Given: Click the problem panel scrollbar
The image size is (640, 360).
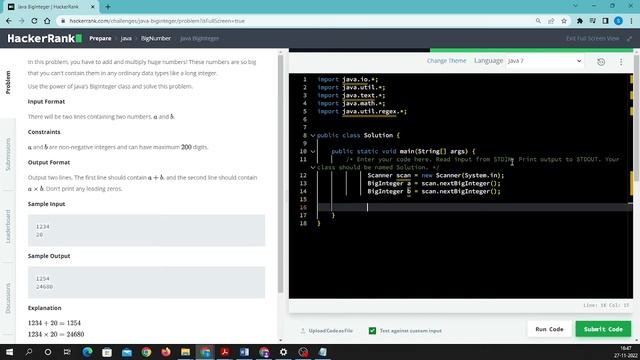Looking at the screenshot, I should pos(280,174).
